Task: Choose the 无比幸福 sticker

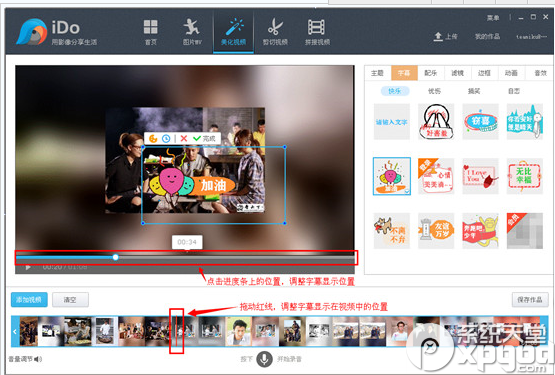Action: 525,176
